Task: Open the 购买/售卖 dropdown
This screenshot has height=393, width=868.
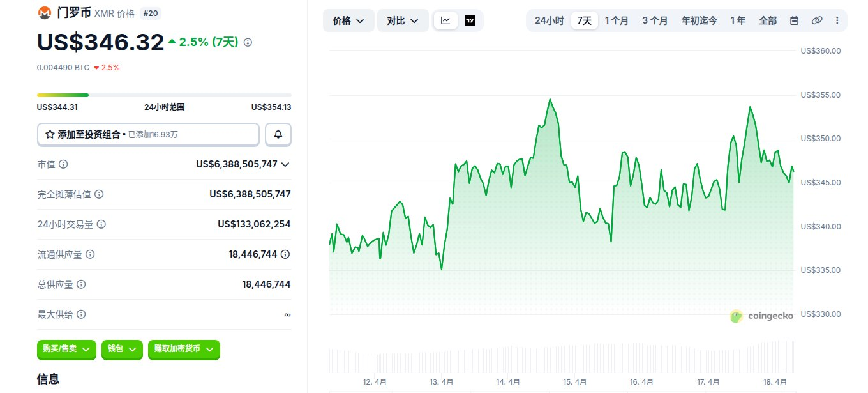Action: pos(67,349)
